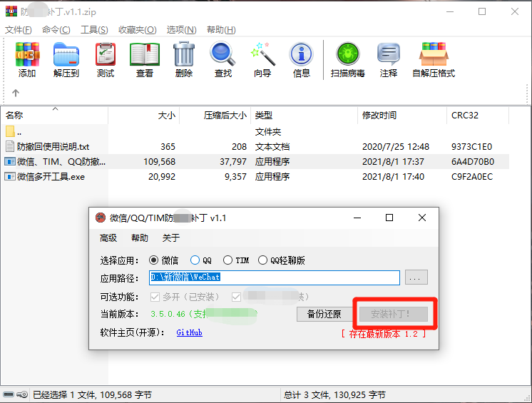The width and height of the screenshot is (532, 403).
Task: Select the QQ radio button
Action: pos(195,260)
